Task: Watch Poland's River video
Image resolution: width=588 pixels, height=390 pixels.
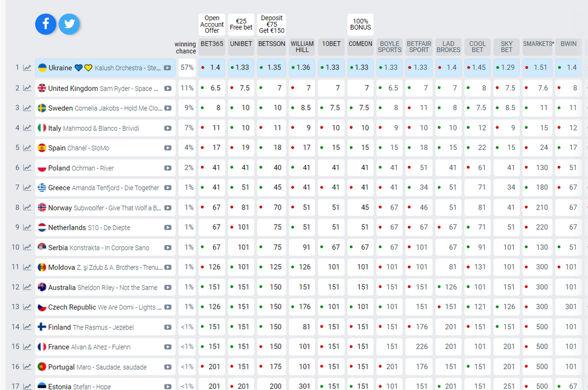Action: pos(168,168)
